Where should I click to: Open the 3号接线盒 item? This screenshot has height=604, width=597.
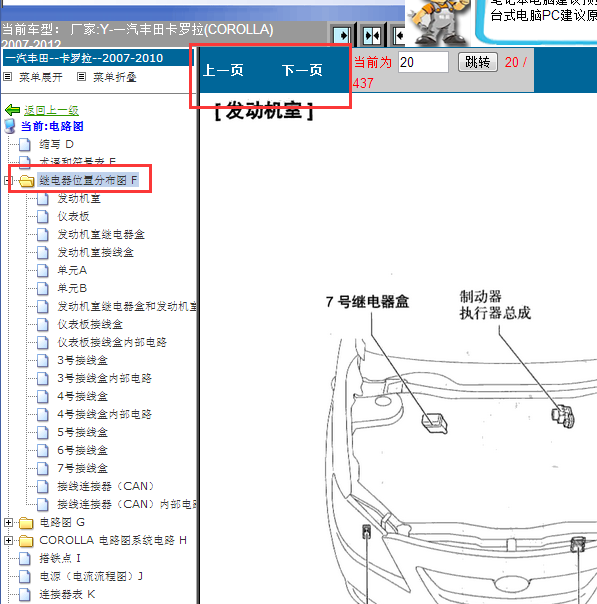[82, 360]
